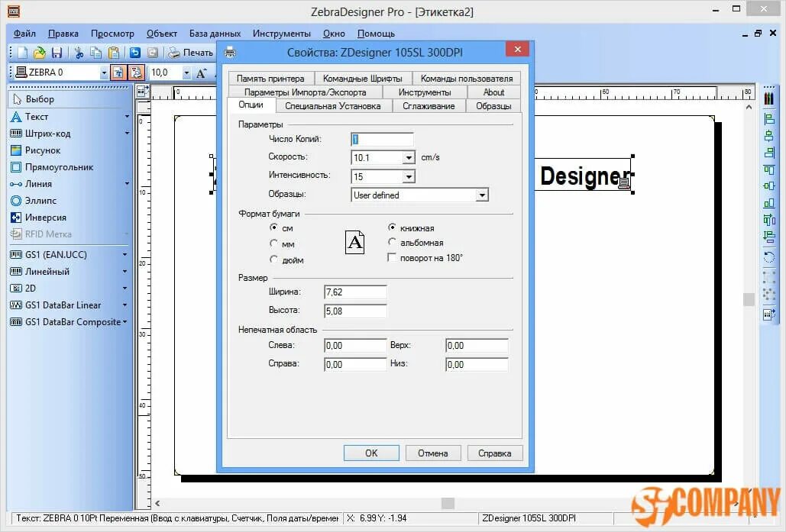Expand the Штрих-код tool arrow

127,134
